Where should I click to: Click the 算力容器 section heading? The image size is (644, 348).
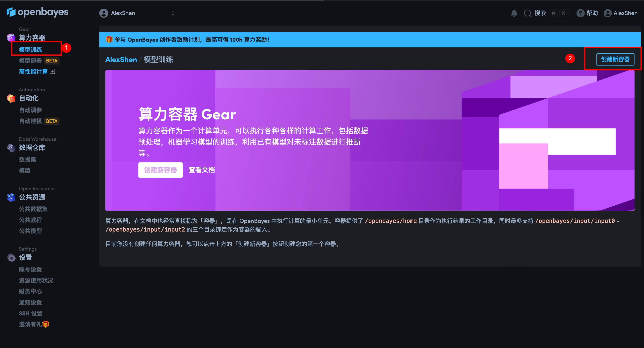pos(32,38)
